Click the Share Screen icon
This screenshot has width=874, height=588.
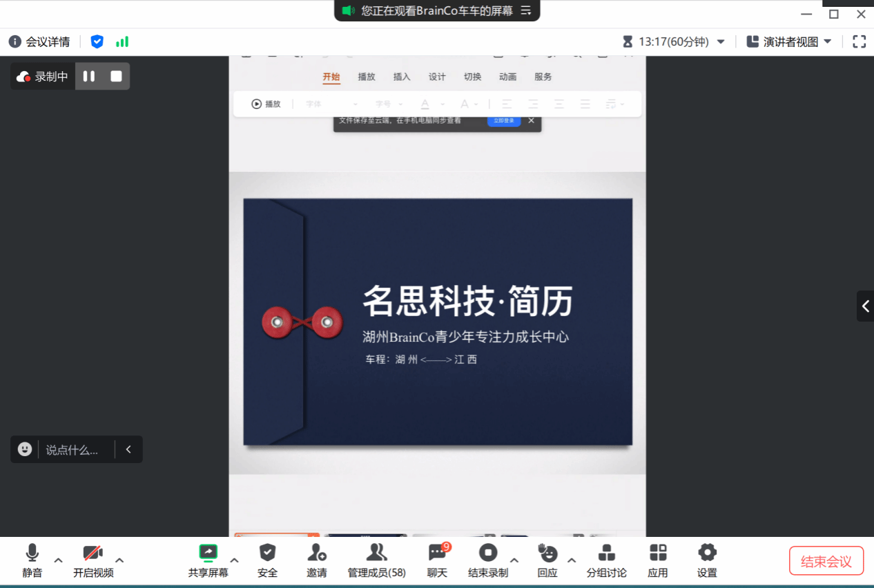(208, 553)
